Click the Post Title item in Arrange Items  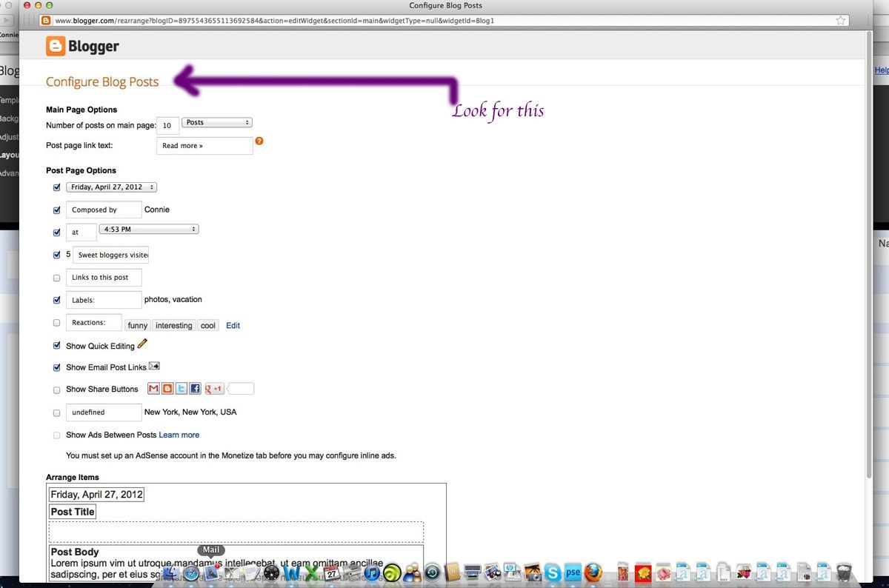[73, 512]
